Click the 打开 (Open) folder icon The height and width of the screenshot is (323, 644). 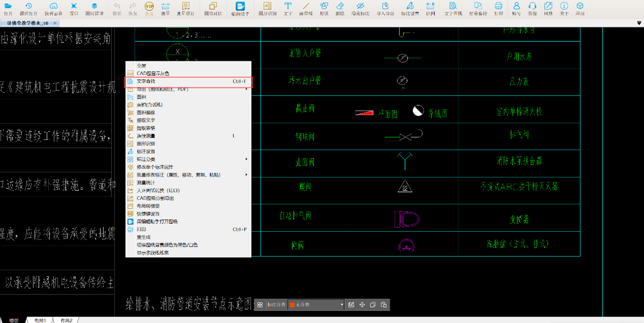(x=8, y=8)
